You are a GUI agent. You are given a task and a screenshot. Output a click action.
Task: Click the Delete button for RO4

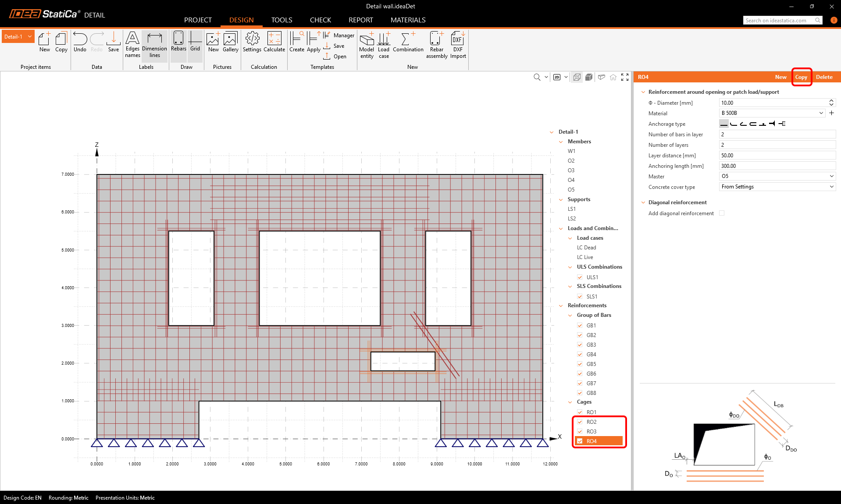click(824, 77)
